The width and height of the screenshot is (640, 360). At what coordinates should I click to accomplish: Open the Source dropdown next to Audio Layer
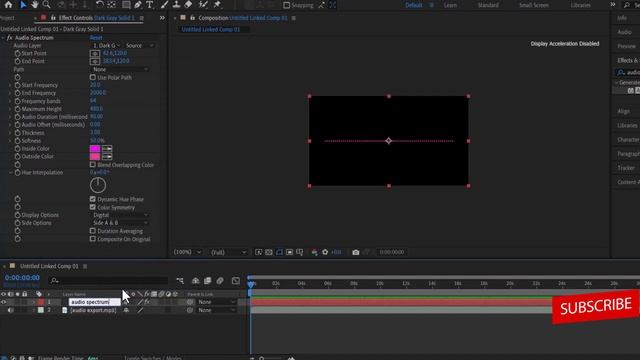pyautogui.click(x=139, y=46)
